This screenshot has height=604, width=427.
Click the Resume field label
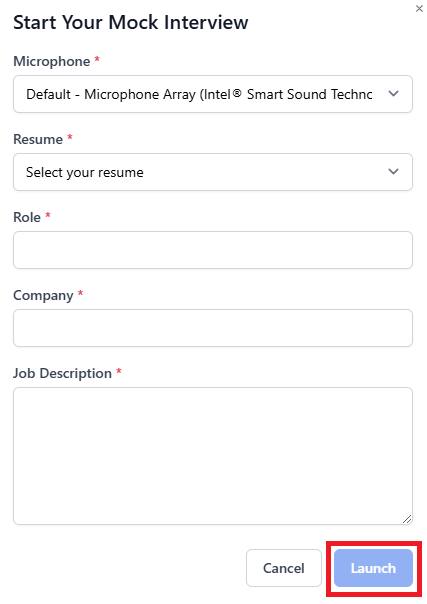(x=38, y=139)
